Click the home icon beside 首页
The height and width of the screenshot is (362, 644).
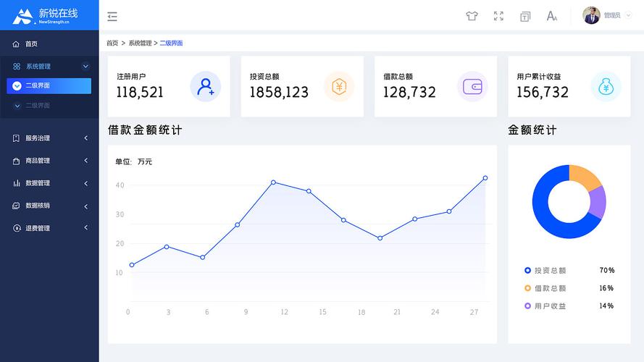(16, 44)
